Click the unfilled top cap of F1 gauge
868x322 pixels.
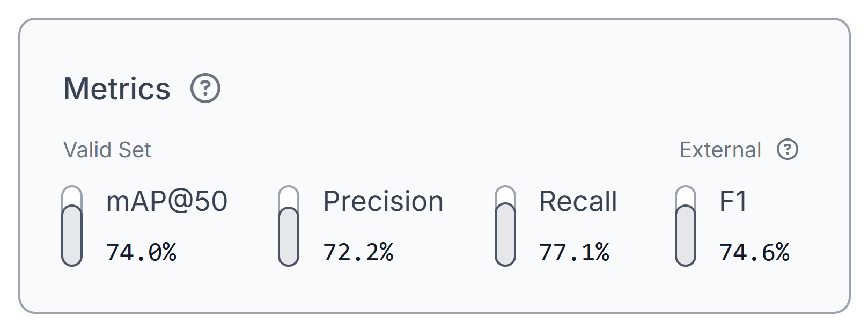coord(686,195)
